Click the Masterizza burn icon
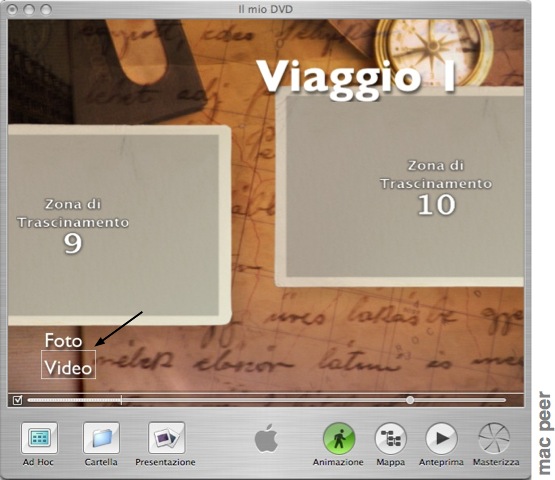Image resolution: width=555 pixels, height=480 pixels. tap(494, 439)
